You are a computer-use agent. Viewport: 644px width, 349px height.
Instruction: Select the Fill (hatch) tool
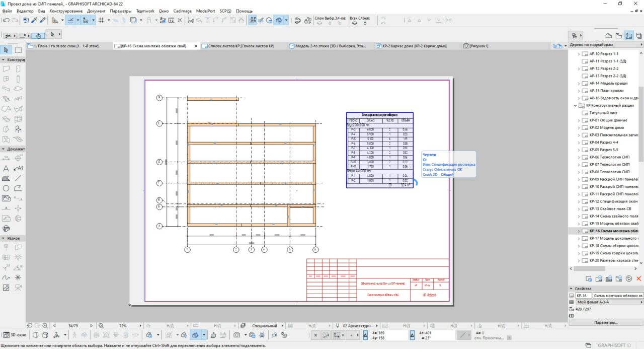[x=6, y=178]
